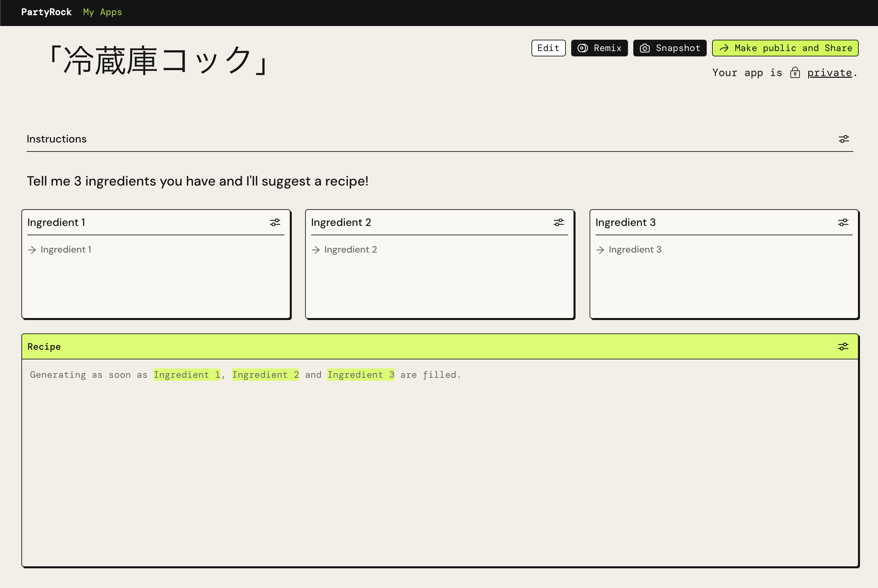Open Instructions widget settings icon

coord(844,139)
